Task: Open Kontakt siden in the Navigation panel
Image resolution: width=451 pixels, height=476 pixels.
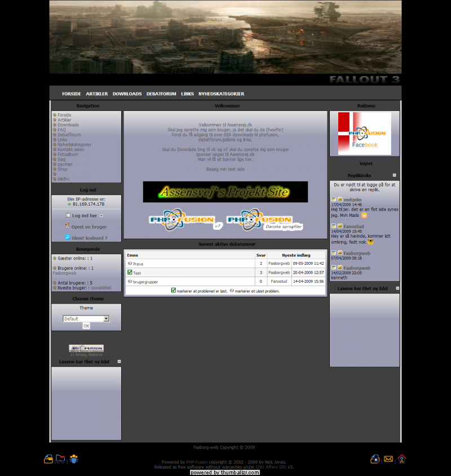Action: point(71,149)
